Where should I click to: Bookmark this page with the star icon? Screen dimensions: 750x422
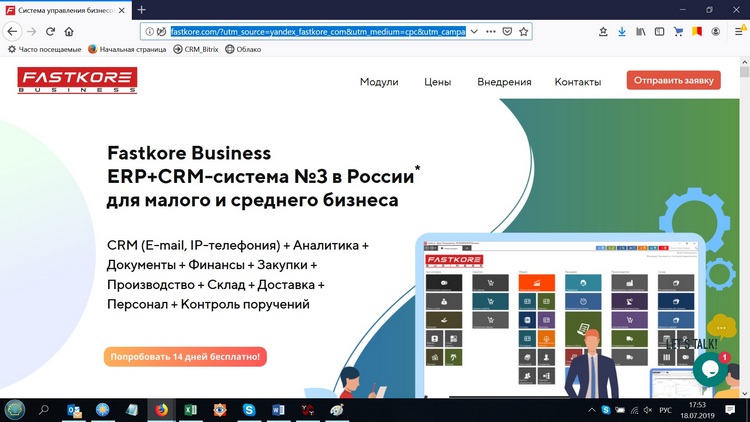pyautogui.click(x=524, y=32)
